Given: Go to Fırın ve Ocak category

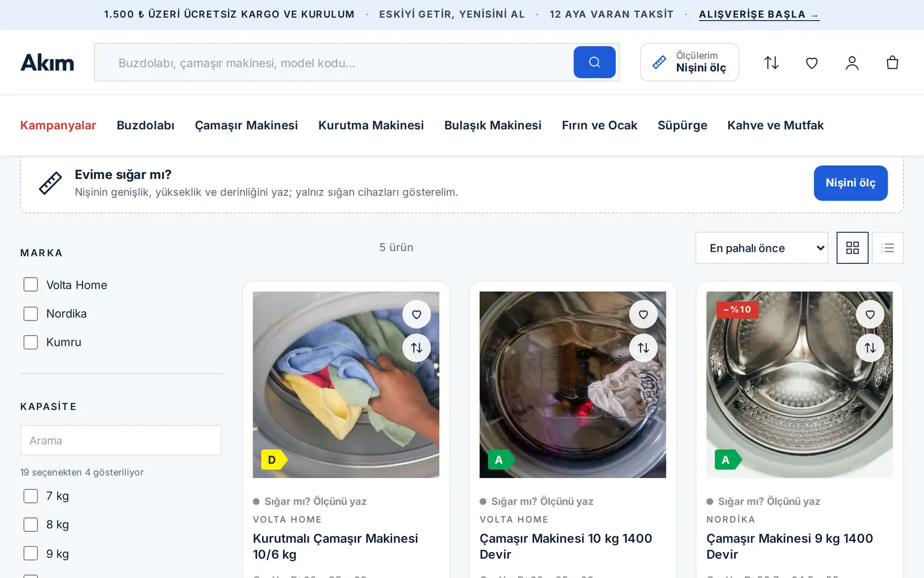Looking at the screenshot, I should click(x=599, y=125).
